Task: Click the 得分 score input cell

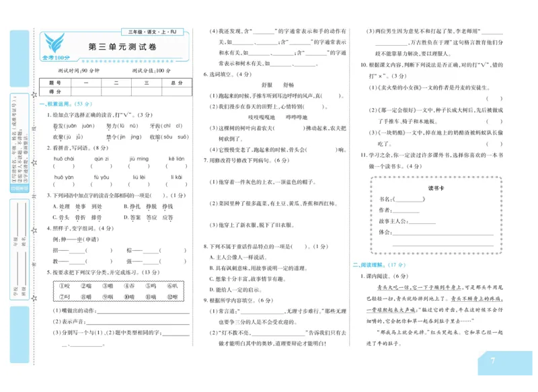Action: click(87, 91)
